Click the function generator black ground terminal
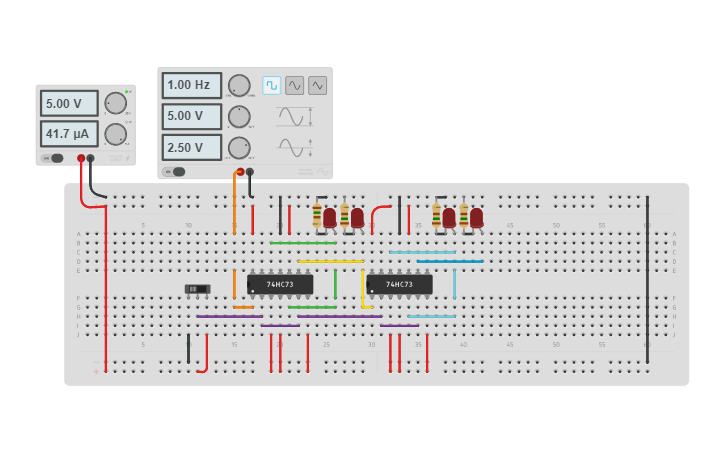The width and height of the screenshot is (725, 453). coord(250,172)
